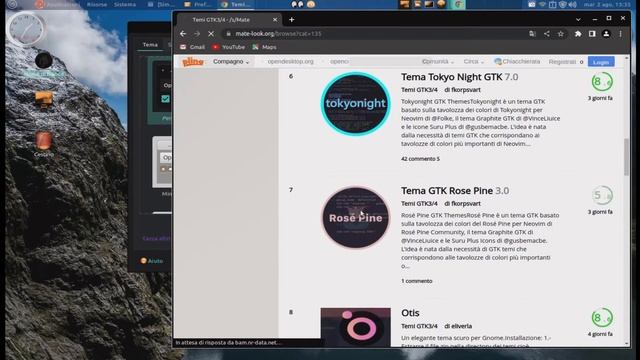
Task: Open the Maps bookmark
Action: click(x=264, y=47)
